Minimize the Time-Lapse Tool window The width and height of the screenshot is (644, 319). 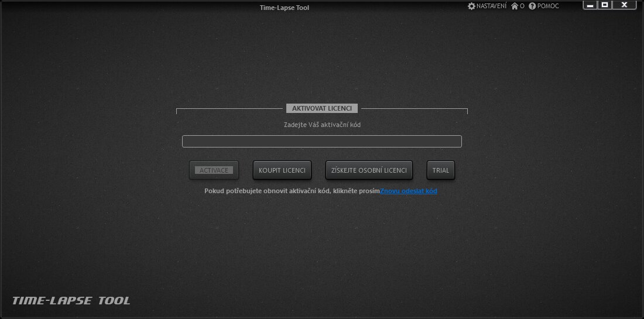590,5
